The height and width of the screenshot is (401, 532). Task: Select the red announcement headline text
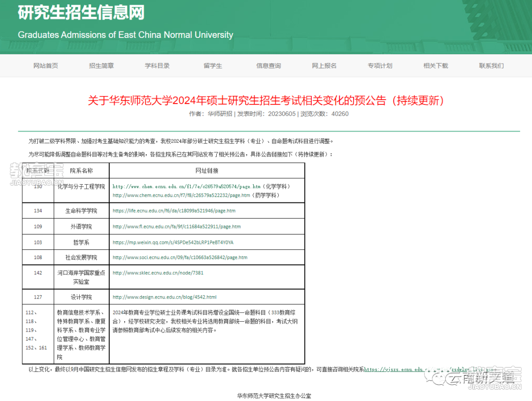click(x=266, y=100)
